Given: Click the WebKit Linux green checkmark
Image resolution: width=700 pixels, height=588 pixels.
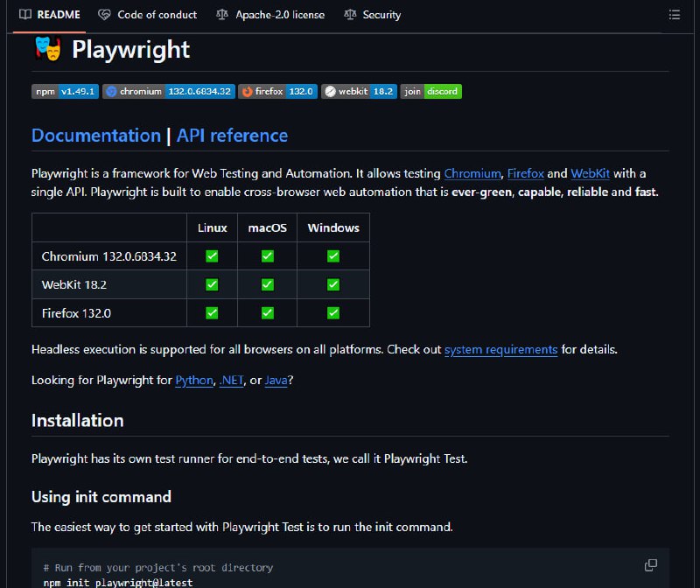Looking at the screenshot, I should coord(212,284).
